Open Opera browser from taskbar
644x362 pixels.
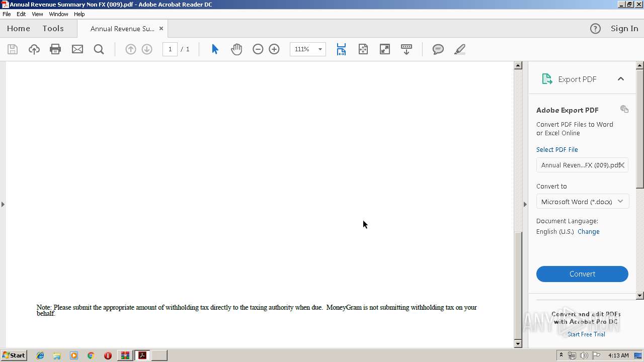pyautogui.click(x=108, y=355)
